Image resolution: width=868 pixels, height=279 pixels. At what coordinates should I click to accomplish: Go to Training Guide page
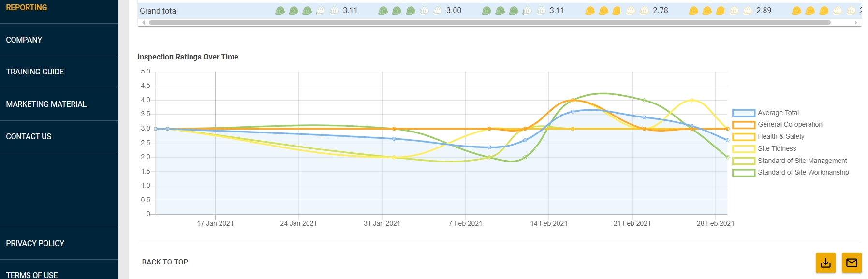point(35,72)
